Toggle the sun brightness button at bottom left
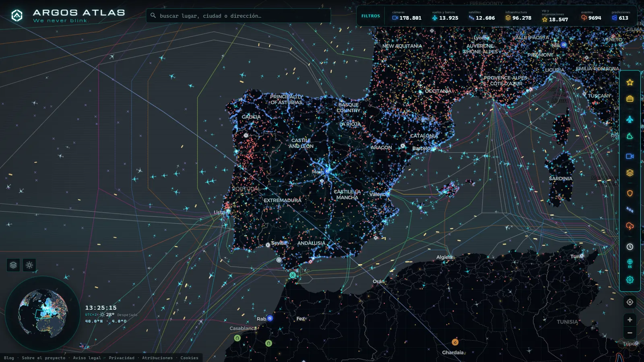The height and width of the screenshot is (362, 644). click(x=29, y=265)
